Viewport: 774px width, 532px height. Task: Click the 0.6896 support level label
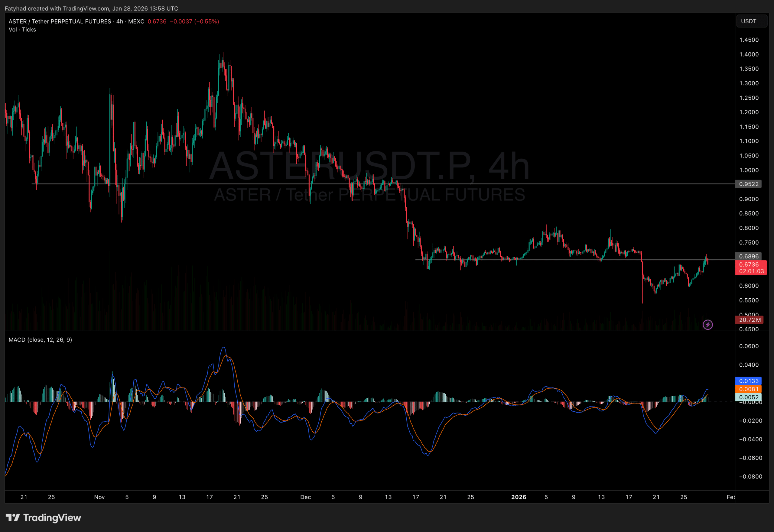[x=749, y=256]
